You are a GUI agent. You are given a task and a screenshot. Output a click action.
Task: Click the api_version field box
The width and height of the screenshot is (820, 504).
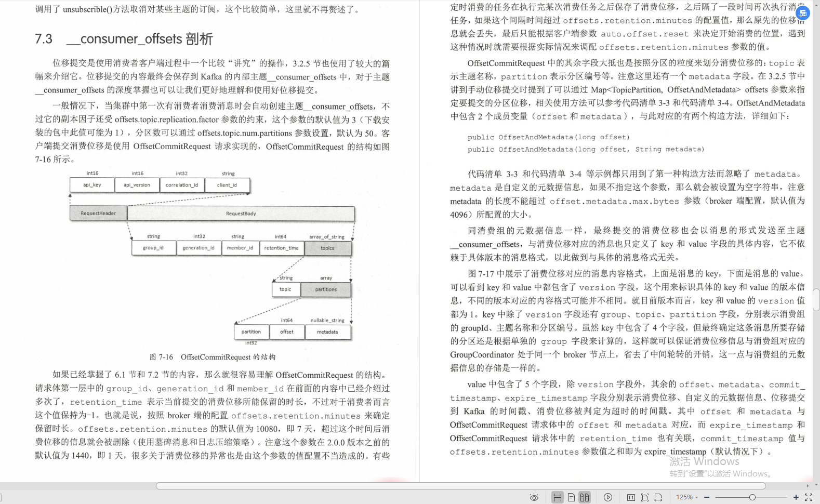[x=137, y=185]
